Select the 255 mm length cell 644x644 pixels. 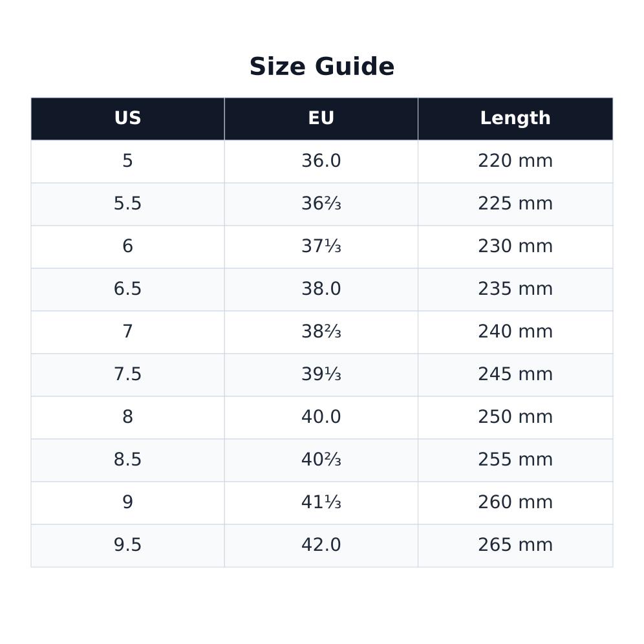click(x=515, y=460)
